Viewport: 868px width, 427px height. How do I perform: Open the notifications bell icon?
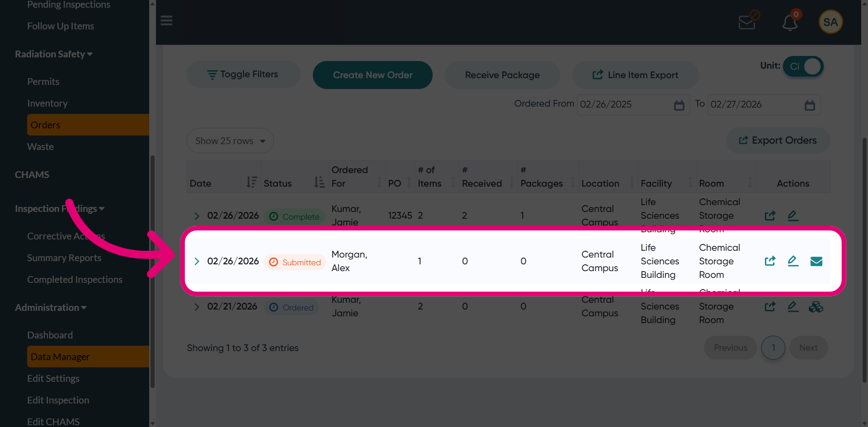[790, 22]
